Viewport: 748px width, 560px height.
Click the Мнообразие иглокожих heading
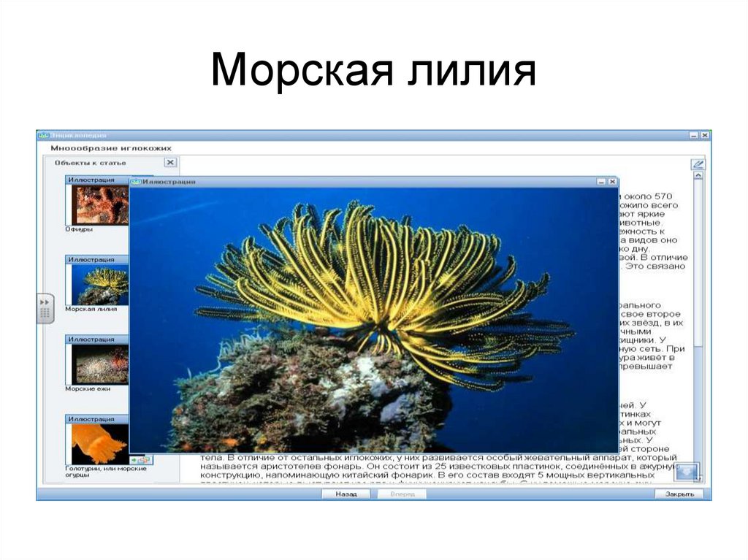coord(112,147)
